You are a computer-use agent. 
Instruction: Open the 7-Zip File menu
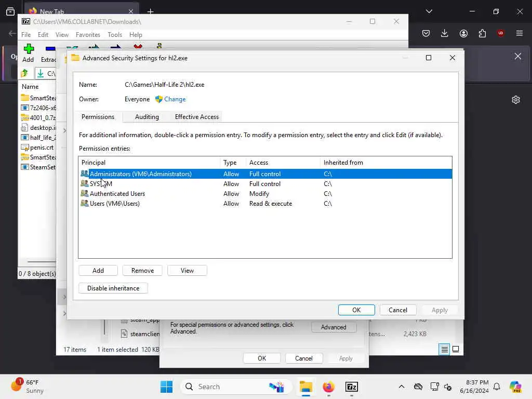(26, 35)
